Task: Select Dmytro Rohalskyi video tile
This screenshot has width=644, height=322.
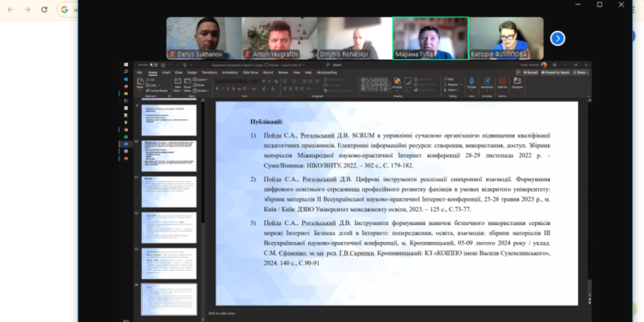Action: click(x=355, y=38)
